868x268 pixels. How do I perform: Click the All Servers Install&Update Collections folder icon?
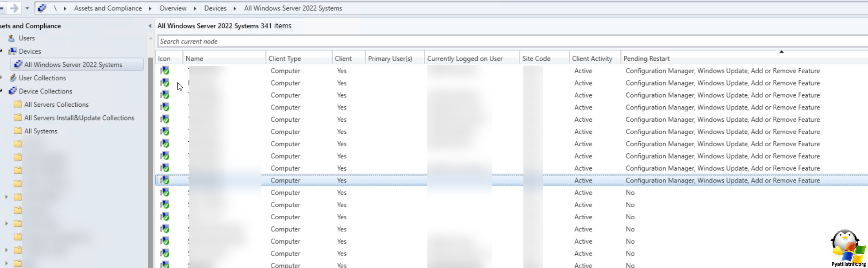(18, 118)
